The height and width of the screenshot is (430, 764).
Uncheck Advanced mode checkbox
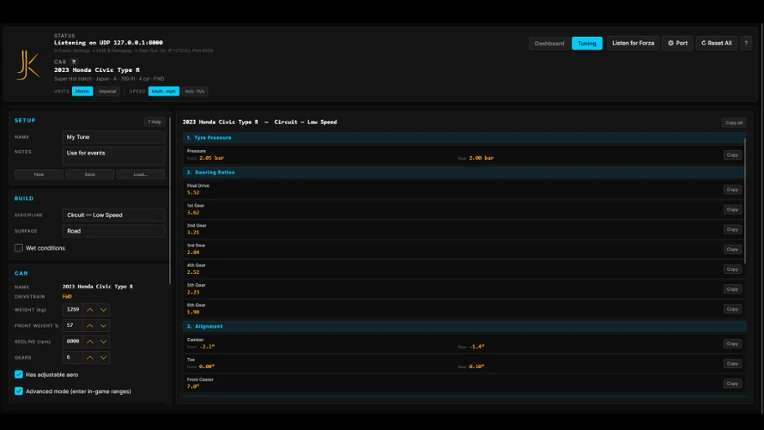point(19,391)
